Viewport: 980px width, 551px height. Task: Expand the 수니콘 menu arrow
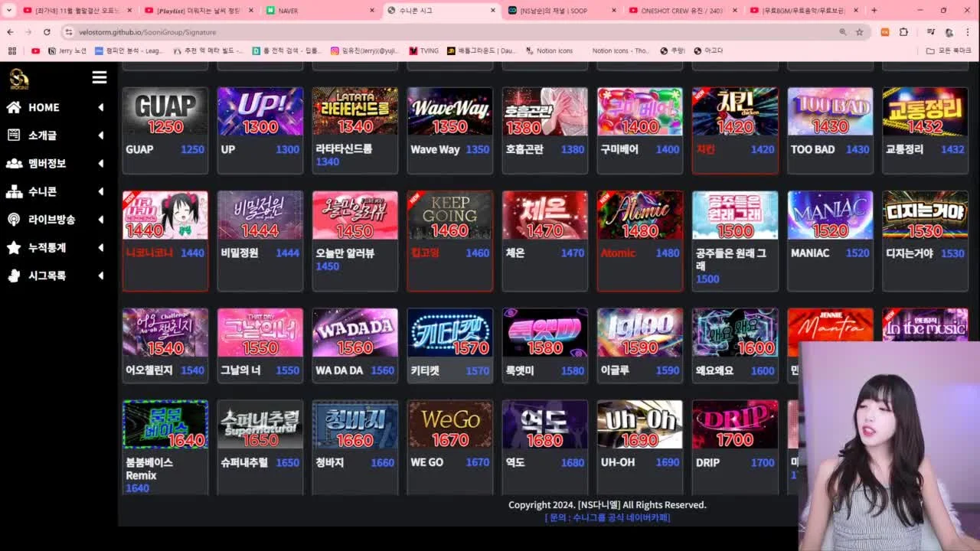[x=100, y=191]
